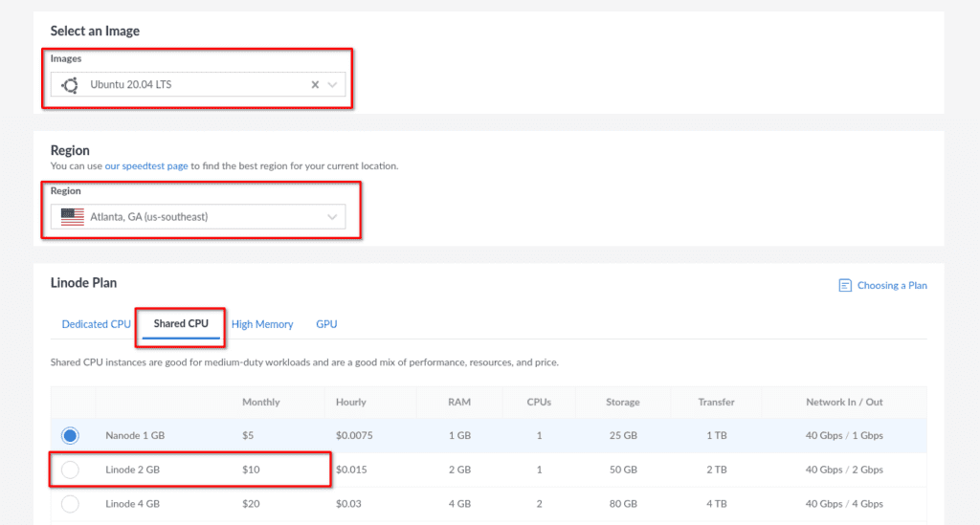Click the $0.015 hourly price

351,470
